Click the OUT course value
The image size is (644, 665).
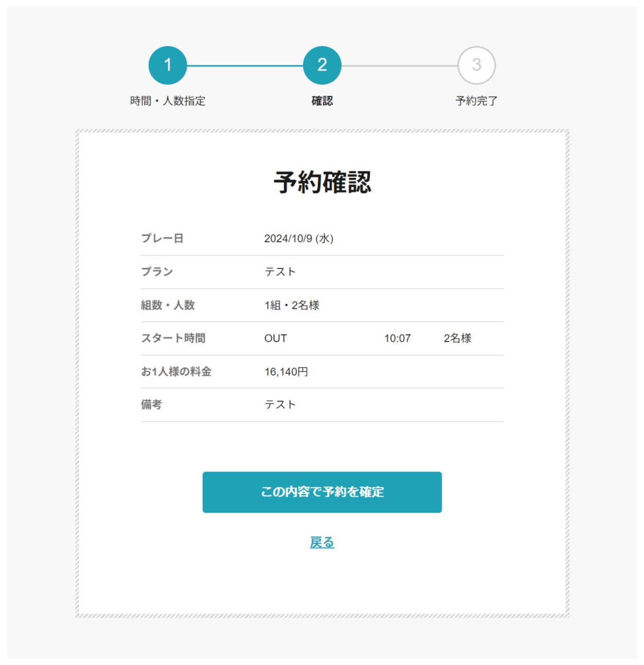275,338
